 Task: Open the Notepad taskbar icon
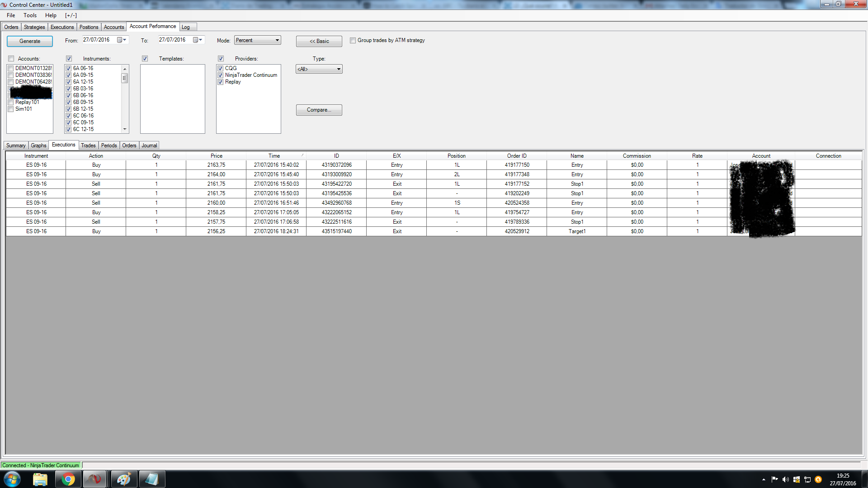pyautogui.click(x=152, y=479)
